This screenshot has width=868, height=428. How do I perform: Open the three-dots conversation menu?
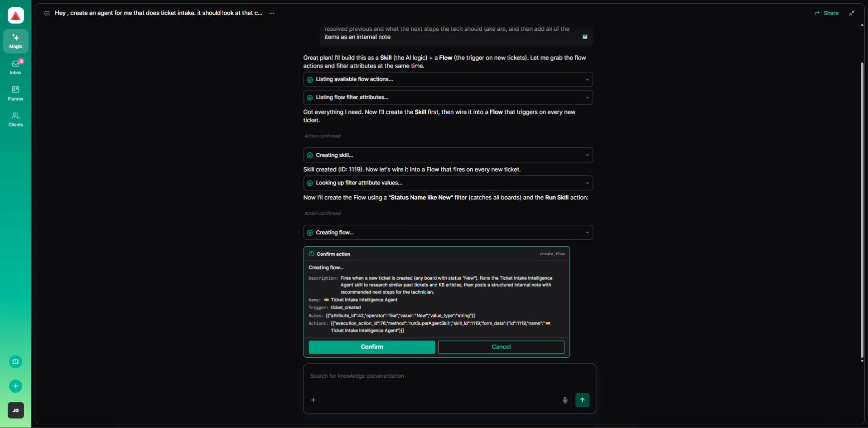coord(272,13)
